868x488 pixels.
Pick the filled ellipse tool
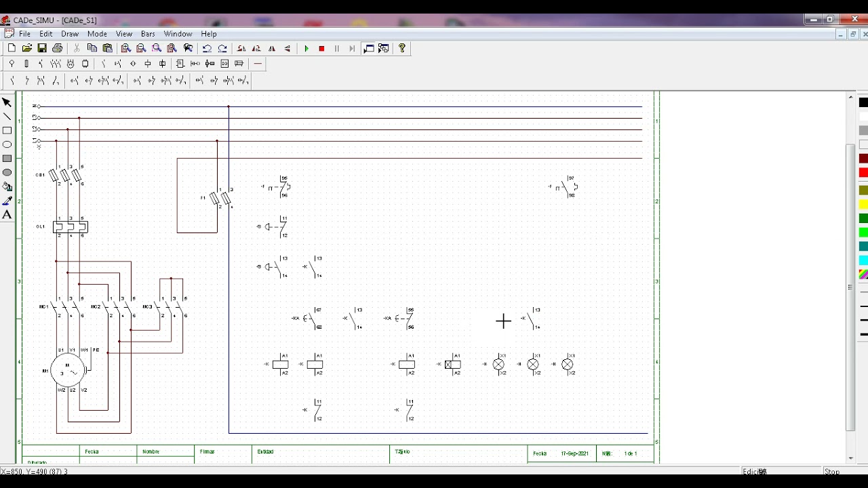(7, 173)
